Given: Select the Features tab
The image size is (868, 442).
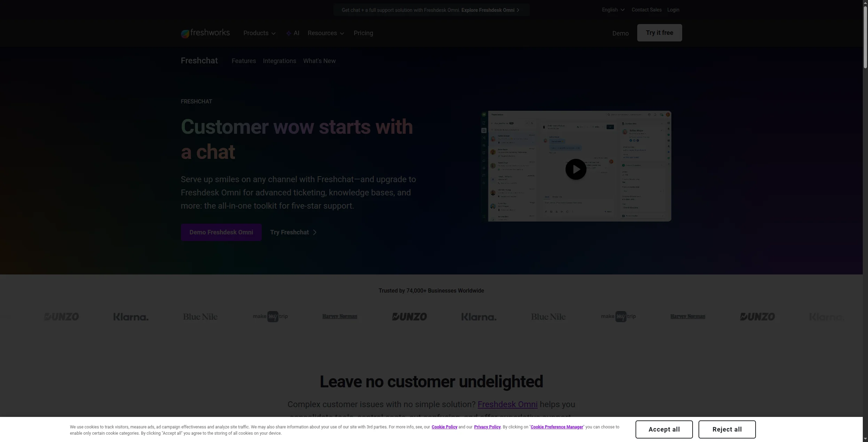Looking at the screenshot, I should [x=244, y=61].
